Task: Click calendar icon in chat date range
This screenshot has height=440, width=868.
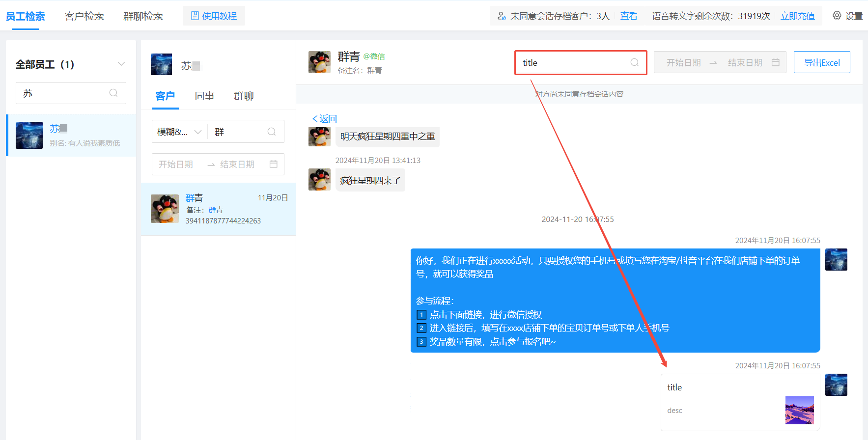Action: tap(776, 62)
